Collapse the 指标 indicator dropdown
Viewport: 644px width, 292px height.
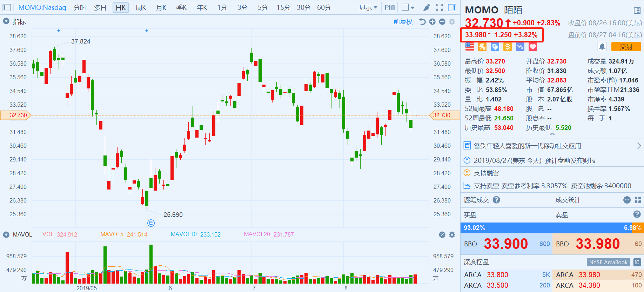pos(6,21)
